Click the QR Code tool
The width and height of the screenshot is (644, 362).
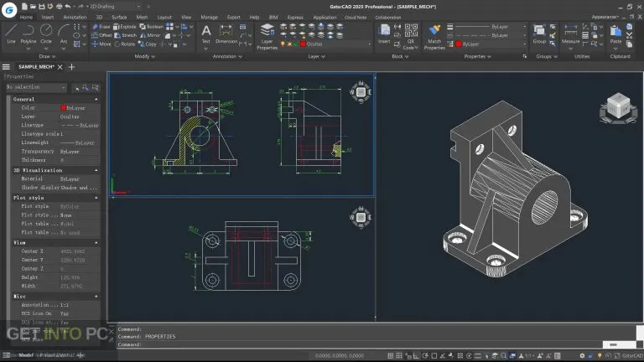click(x=411, y=36)
